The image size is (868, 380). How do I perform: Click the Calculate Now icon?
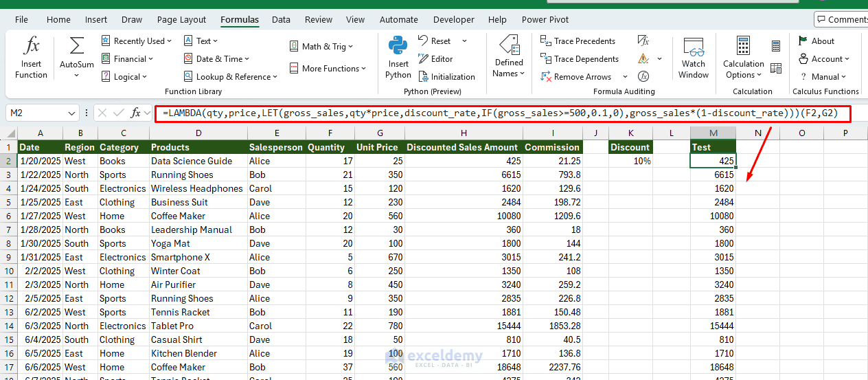click(x=776, y=47)
